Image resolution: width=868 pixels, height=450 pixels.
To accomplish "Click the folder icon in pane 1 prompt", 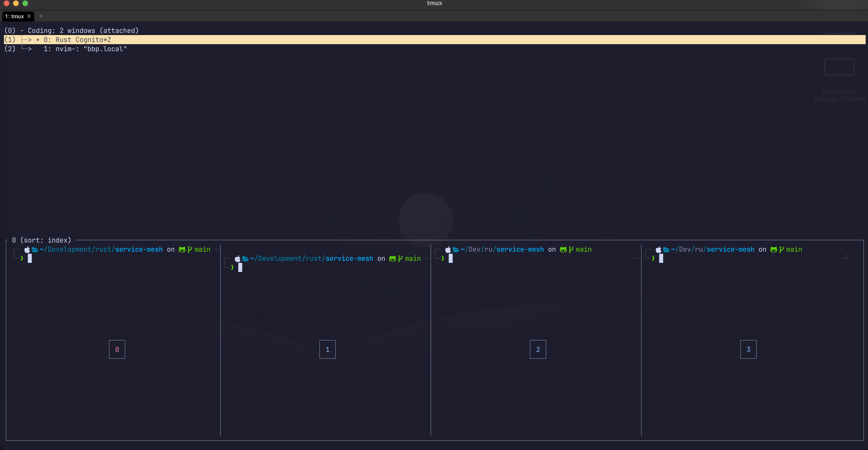I will (245, 259).
